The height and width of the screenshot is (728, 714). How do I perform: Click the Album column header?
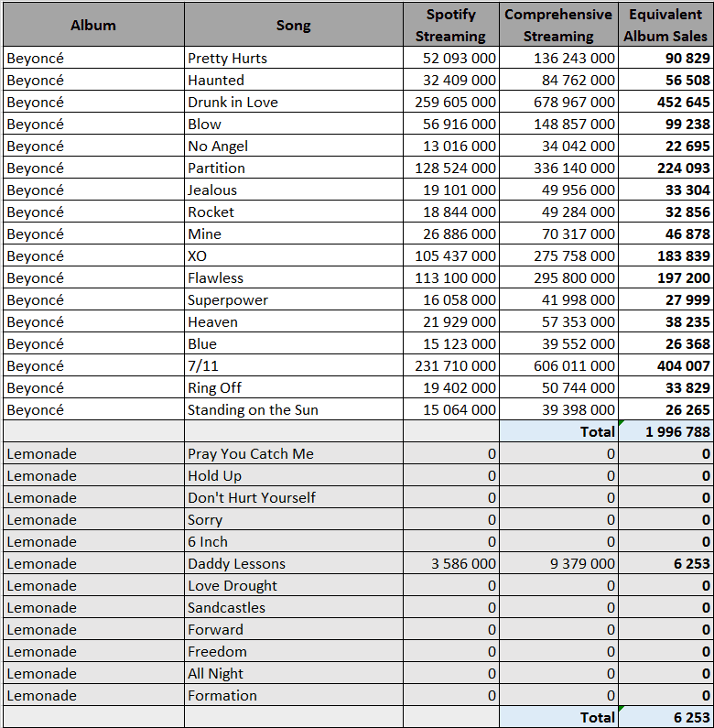coord(93,25)
